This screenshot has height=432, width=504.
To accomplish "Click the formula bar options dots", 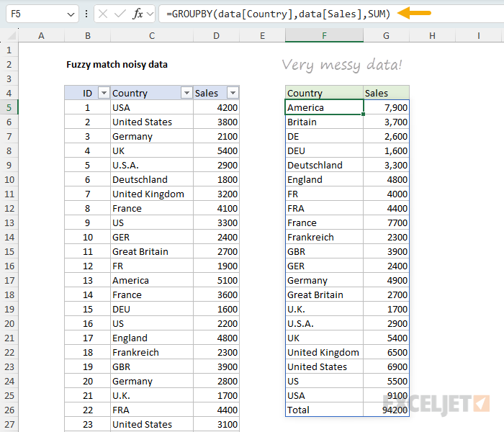I will click(x=86, y=14).
